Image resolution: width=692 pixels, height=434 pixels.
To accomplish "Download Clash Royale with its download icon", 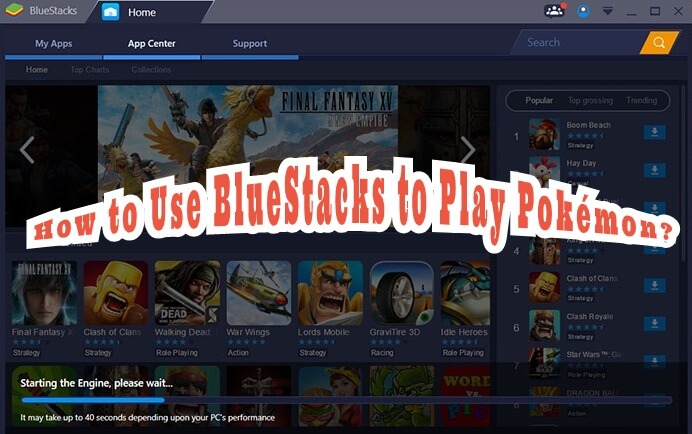I will 654,324.
